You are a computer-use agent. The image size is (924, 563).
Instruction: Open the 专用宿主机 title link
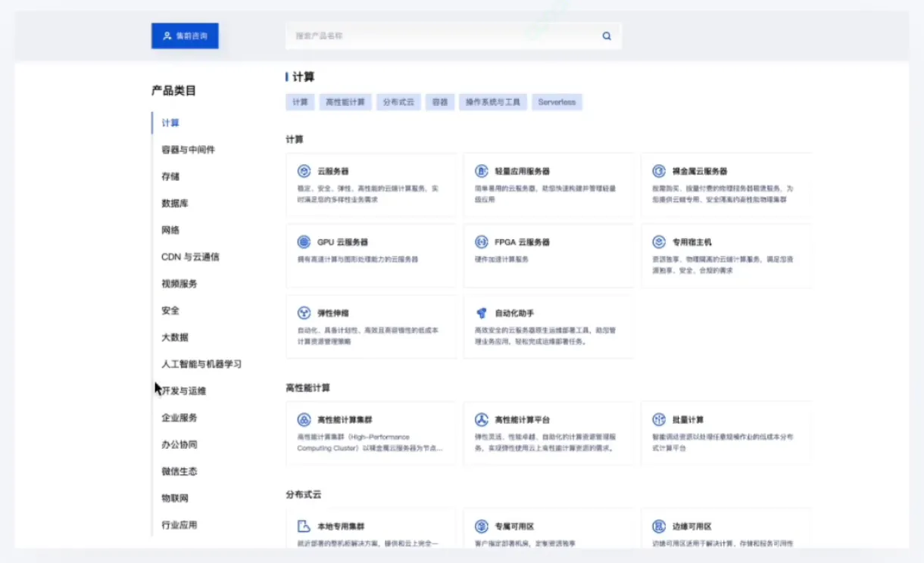(692, 242)
